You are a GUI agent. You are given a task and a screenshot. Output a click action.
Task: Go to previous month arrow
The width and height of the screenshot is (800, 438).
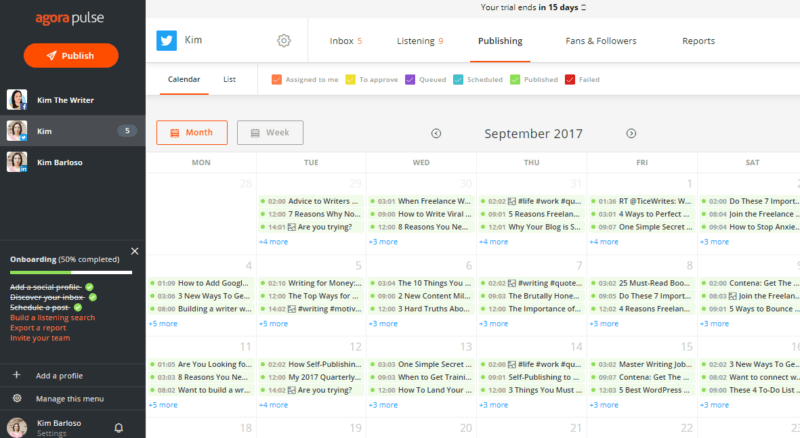pyautogui.click(x=436, y=133)
